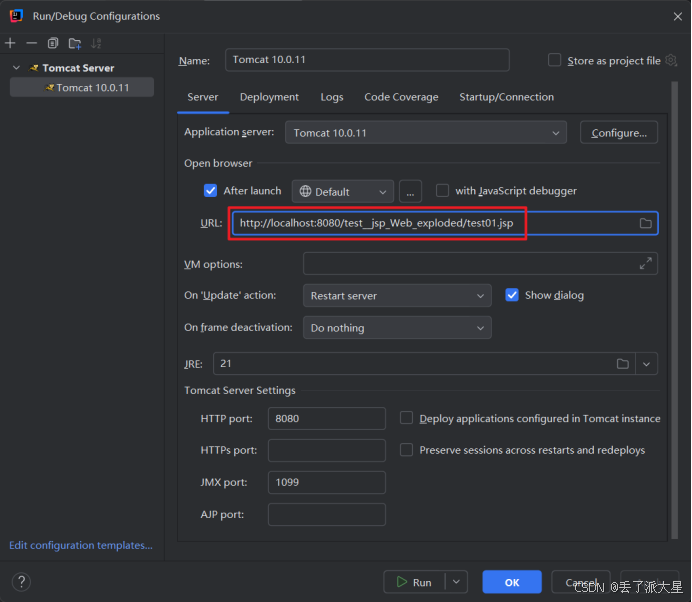Expand the JRE dropdown arrow
Image resolution: width=692 pixels, height=602 pixels.
647,364
